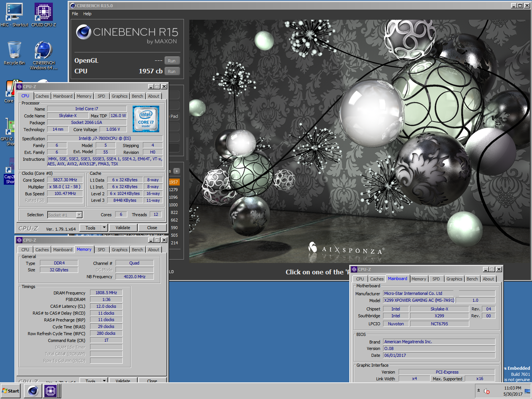
Task: Click the X299 XPOWER GAMING AC model field
Action: click(x=419, y=300)
